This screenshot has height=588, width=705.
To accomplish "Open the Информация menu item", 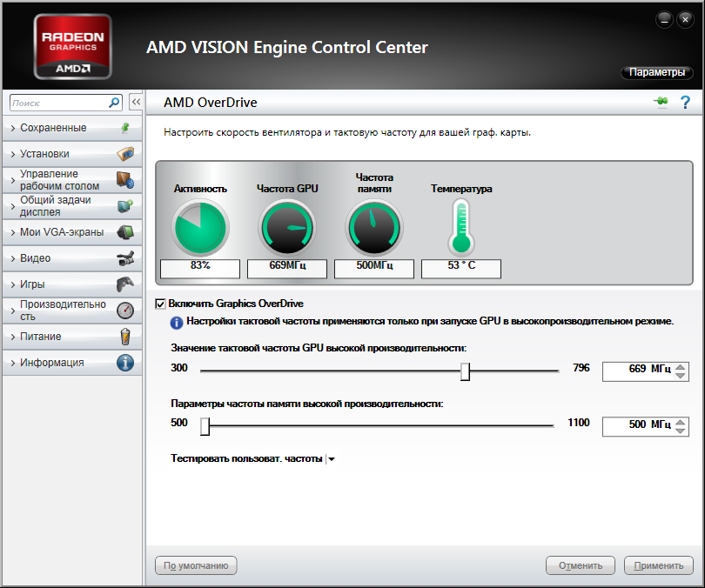I will pos(72,363).
